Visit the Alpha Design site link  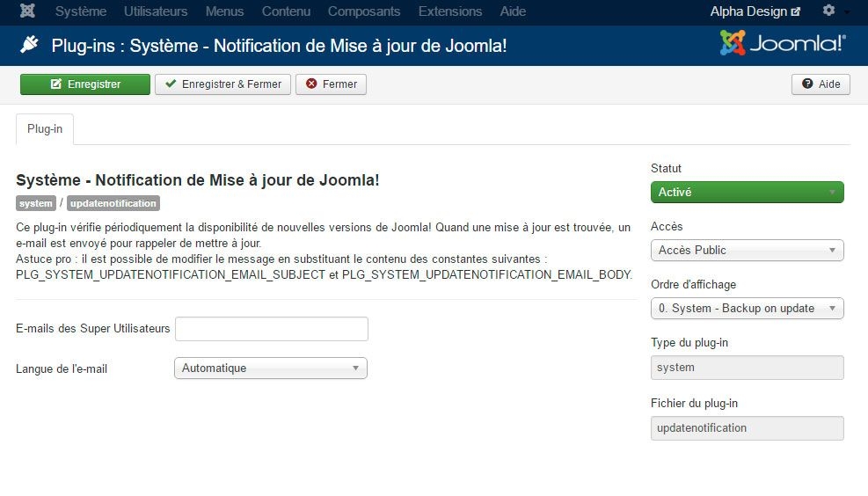coord(755,11)
